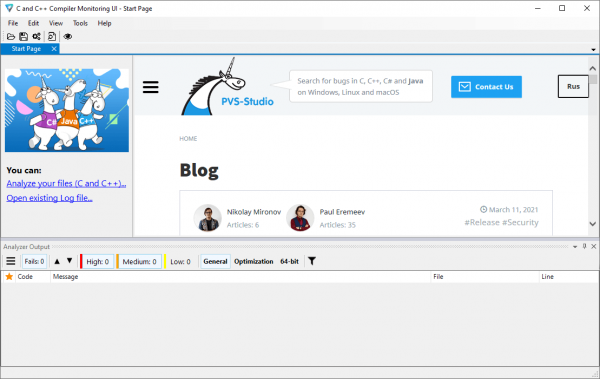The height and width of the screenshot is (379, 600).
Task: Sort by the Code column header
Action: (32, 276)
